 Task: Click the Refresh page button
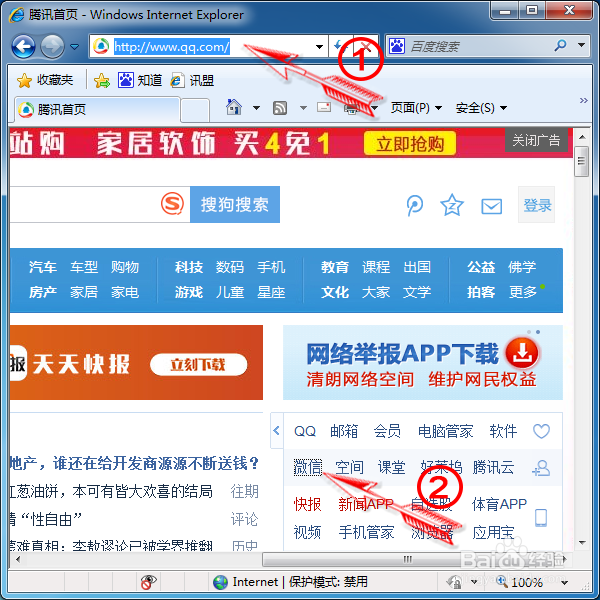coord(338,46)
